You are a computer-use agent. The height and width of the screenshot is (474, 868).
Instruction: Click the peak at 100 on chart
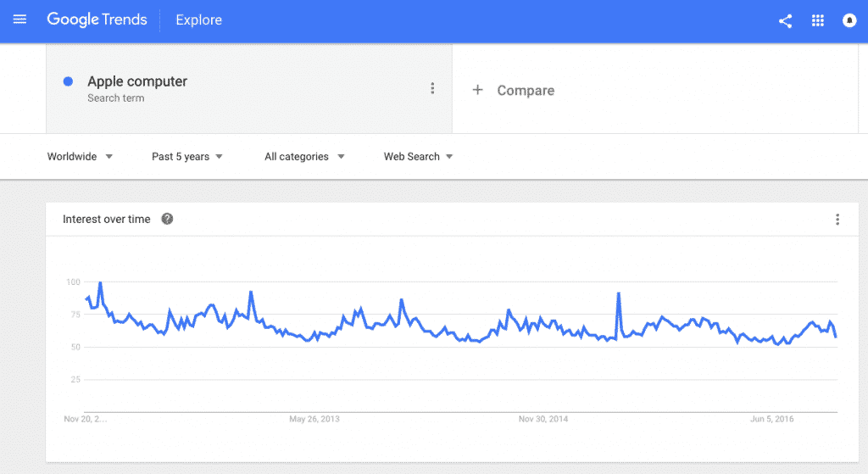[x=100, y=283]
